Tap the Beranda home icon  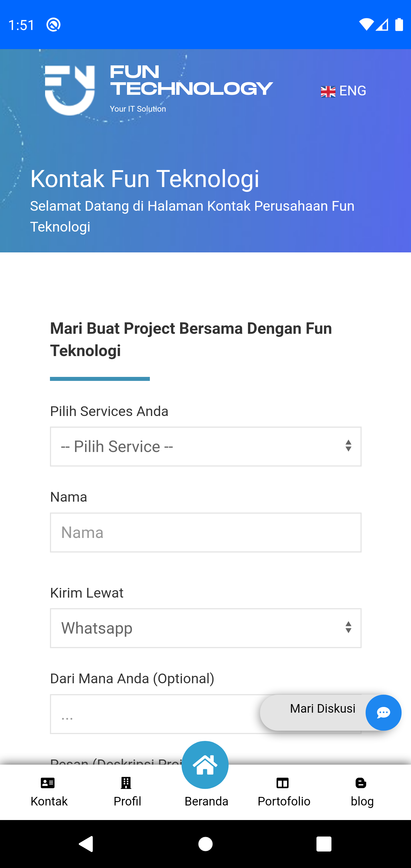pos(205,765)
